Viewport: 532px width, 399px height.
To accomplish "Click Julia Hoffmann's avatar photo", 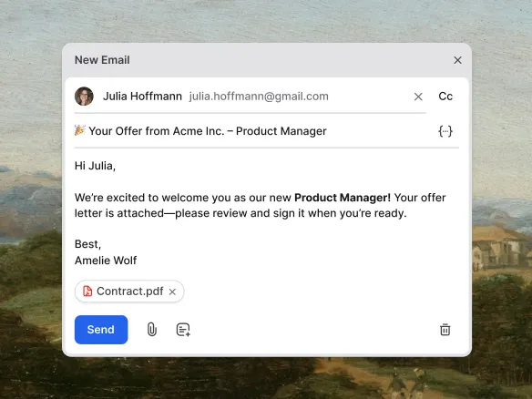I will [x=84, y=97].
